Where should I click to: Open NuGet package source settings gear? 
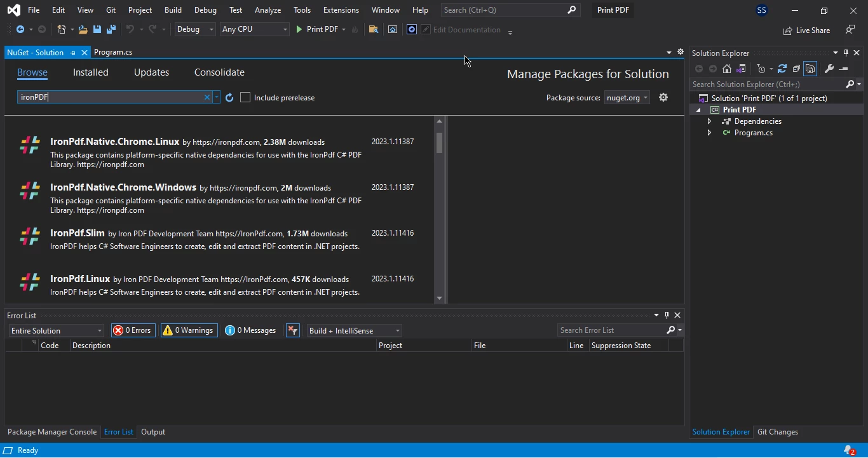663,98
